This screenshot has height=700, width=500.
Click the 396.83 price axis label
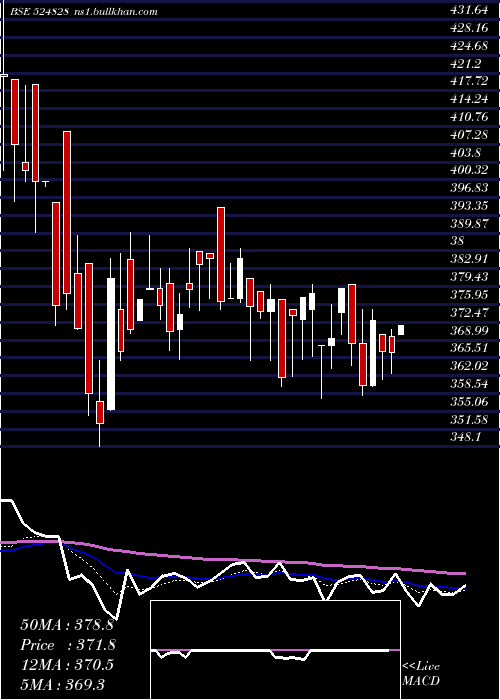coord(469,188)
